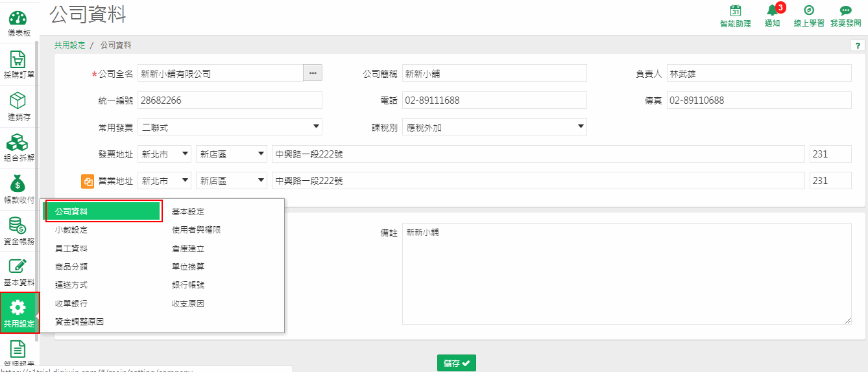Click the 負責人 input field
Image resolution: width=868 pixels, height=372 pixels.
pyautogui.click(x=759, y=73)
